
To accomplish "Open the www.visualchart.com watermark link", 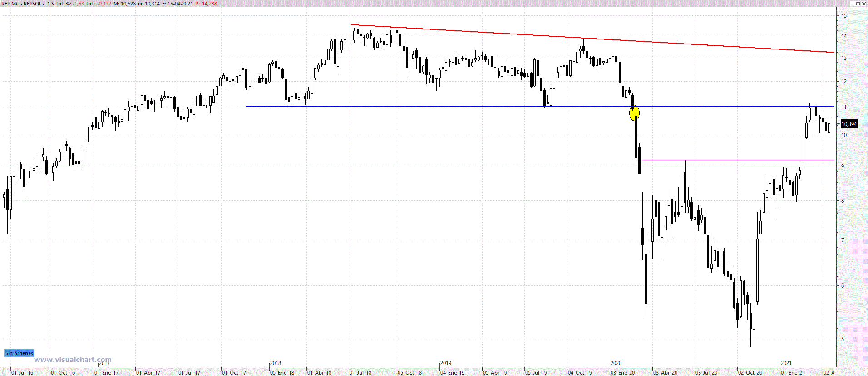I will pos(73,360).
